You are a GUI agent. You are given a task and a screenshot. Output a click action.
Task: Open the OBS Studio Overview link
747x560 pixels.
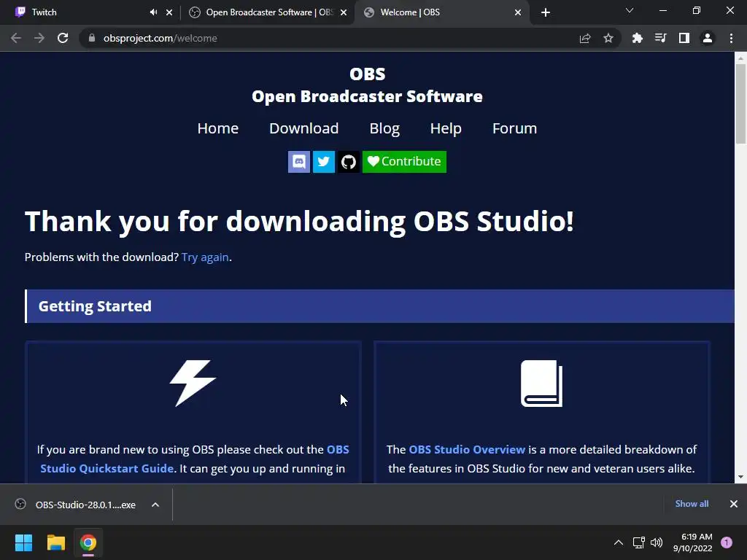pyautogui.click(x=467, y=449)
